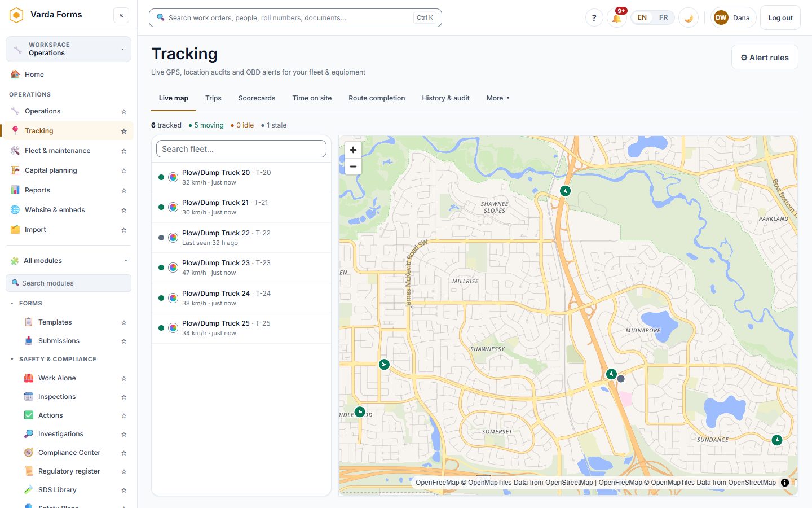Viewport: 812px width, 508px height.
Task: Open the History & audit tab
Action: click(x=445, y=98)
